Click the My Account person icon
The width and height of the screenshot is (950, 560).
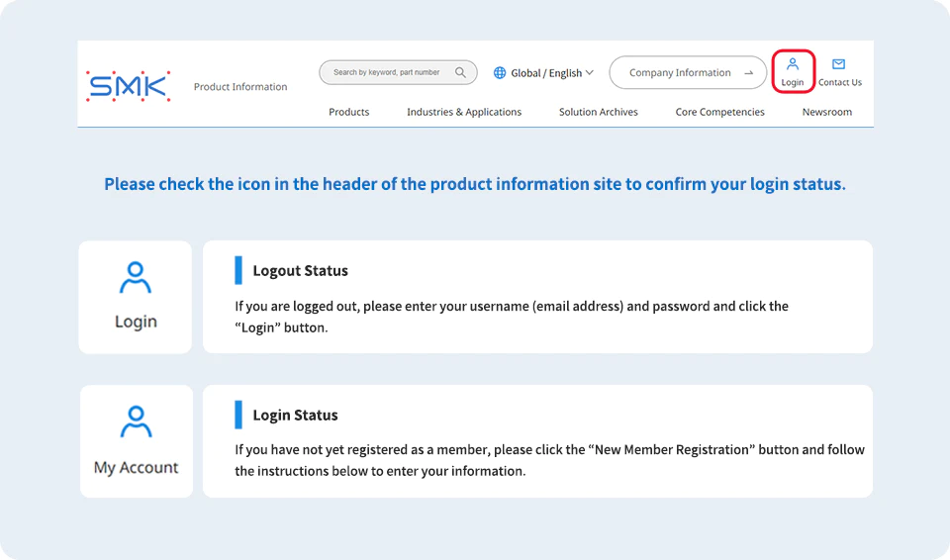(x=136, y=421)
